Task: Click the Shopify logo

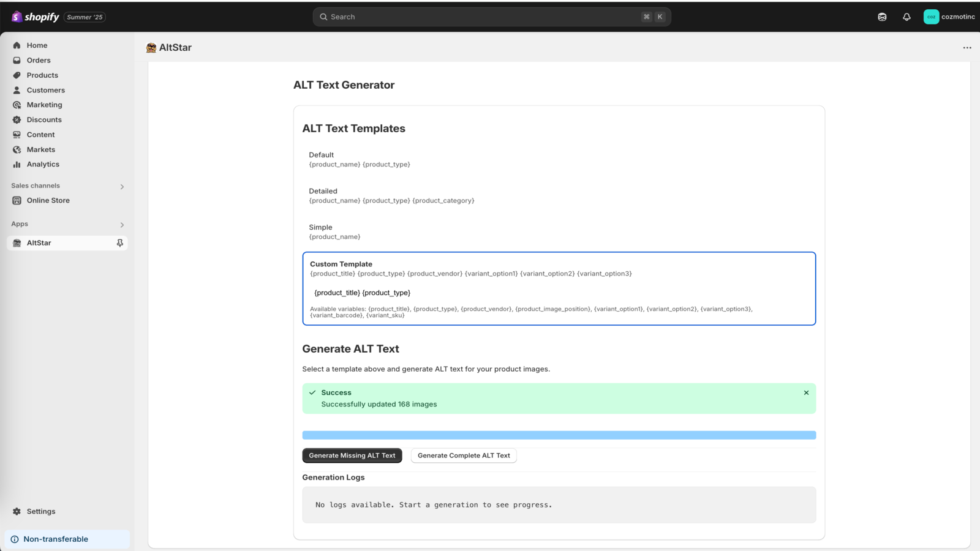Action: (36, 17)
